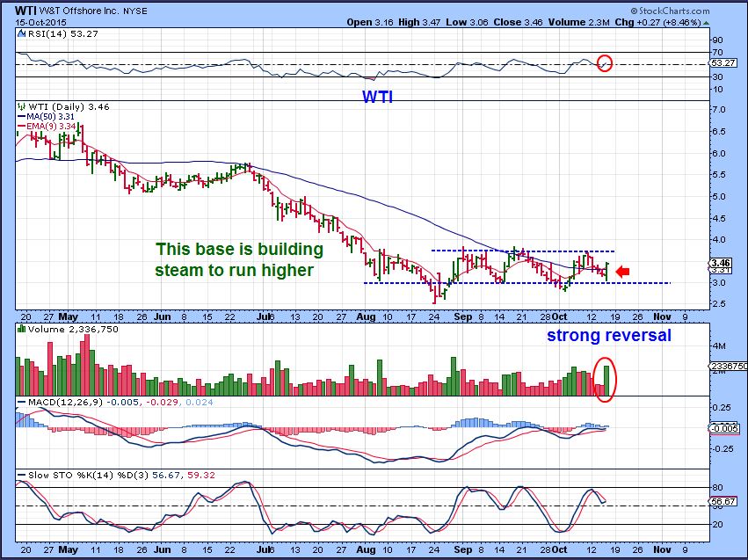Click the 53.27 value tag on RSI axis

pyautogui.click(x=723, y=63)
